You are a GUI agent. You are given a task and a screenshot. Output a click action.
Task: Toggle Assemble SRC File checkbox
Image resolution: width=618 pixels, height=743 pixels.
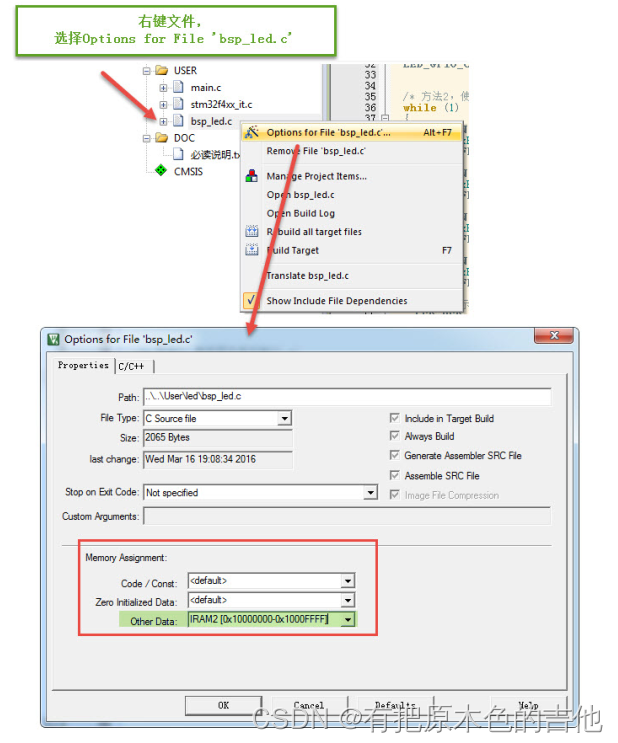pos(394,475)
